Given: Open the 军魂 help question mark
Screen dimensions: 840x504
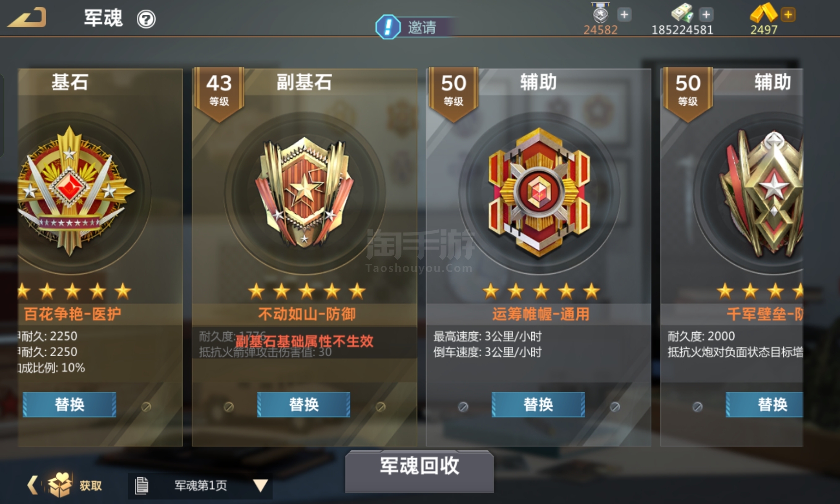Looking at the screenshot, I should click(x=146, y=19).
